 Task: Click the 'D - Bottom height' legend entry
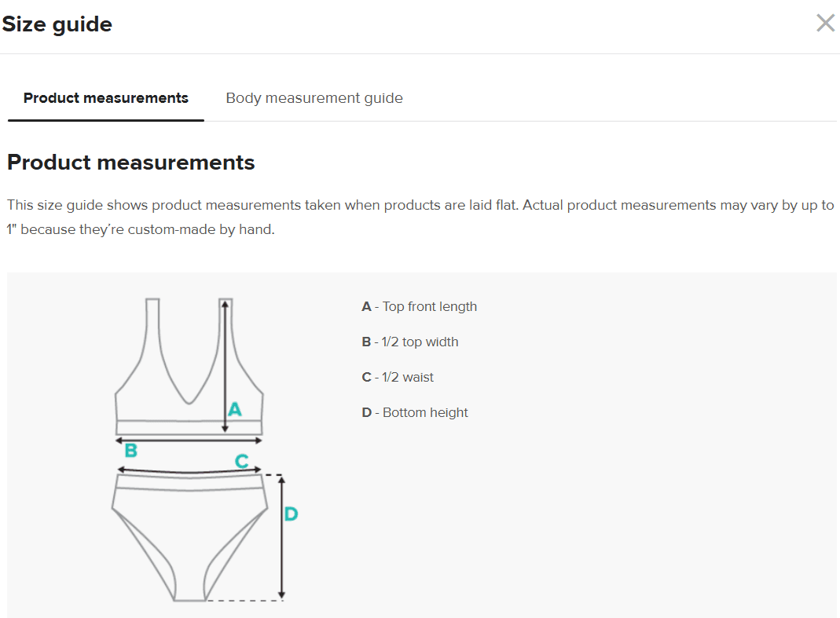(x=415, y=412)
